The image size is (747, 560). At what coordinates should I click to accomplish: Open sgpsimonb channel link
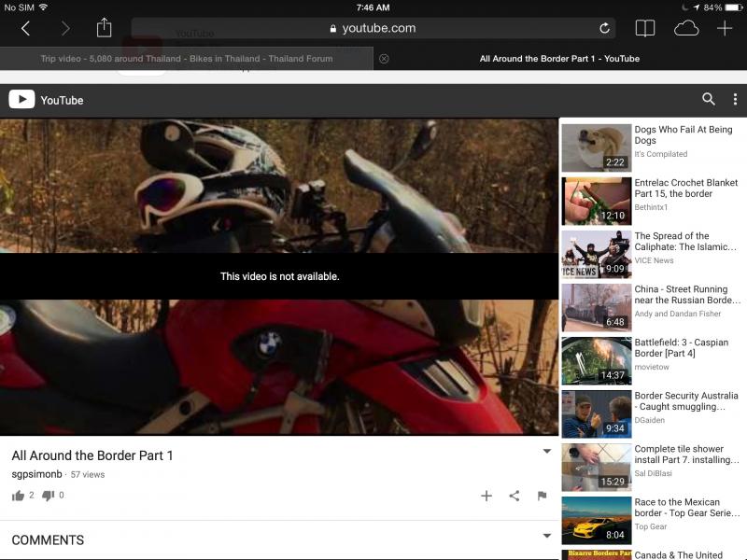pos(36,474)
